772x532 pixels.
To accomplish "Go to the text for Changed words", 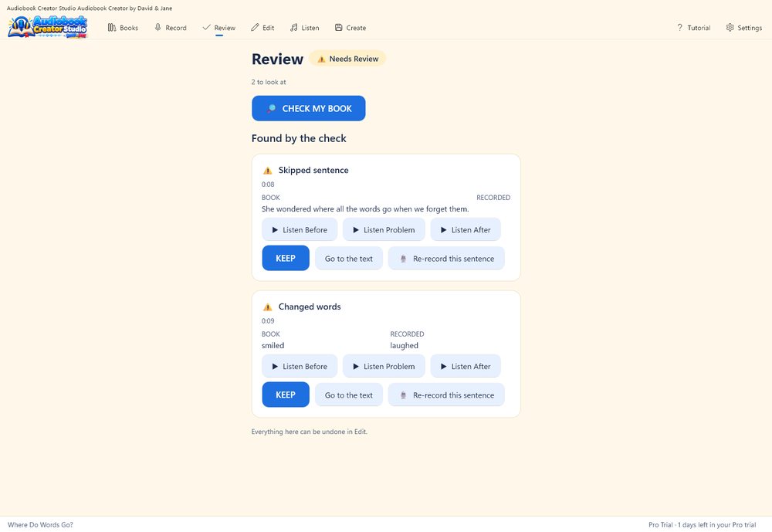I will 349,395.
